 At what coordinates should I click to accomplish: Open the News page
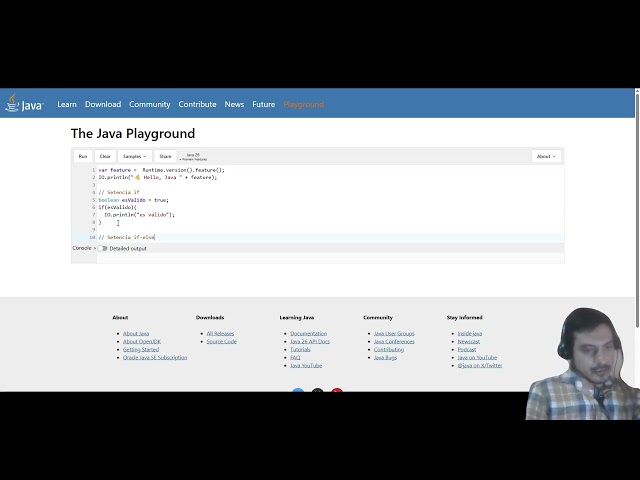click(x=234, y=104)
